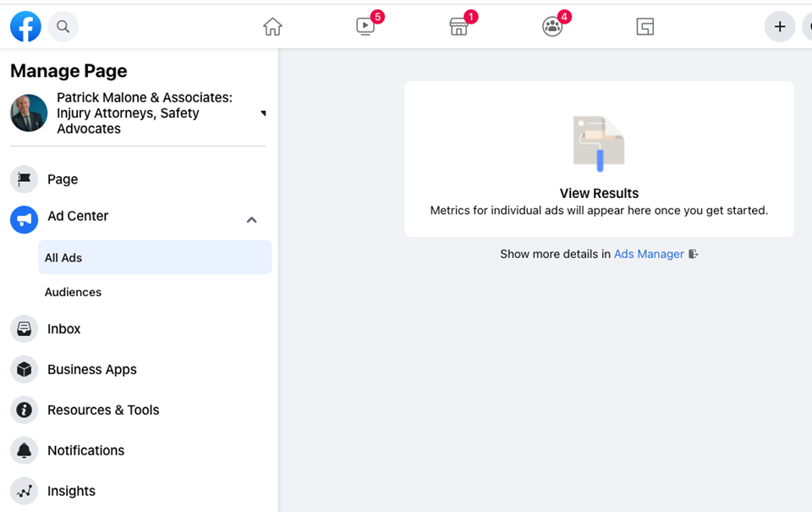
Task: Click the plus Create button
Action: (x=780, y=26)
